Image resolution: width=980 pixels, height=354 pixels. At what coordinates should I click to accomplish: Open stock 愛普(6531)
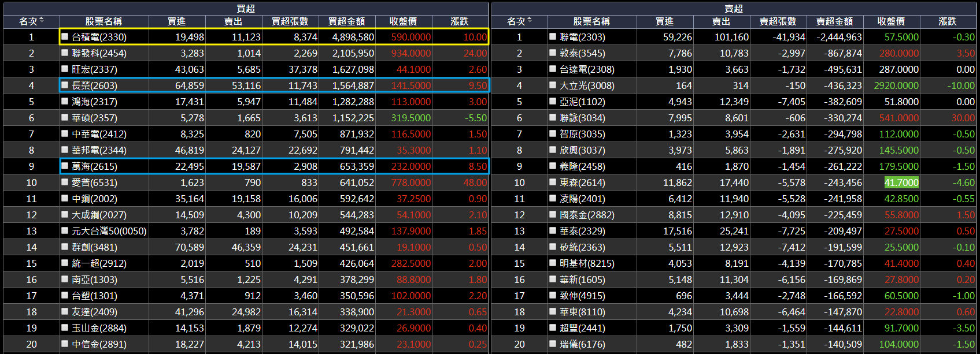coord(94,182)
